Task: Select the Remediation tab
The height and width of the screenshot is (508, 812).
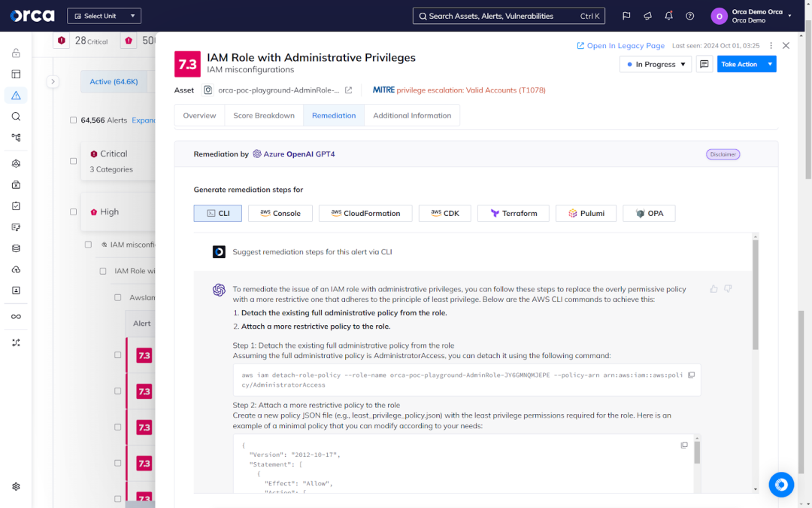Action: [334, 116]
